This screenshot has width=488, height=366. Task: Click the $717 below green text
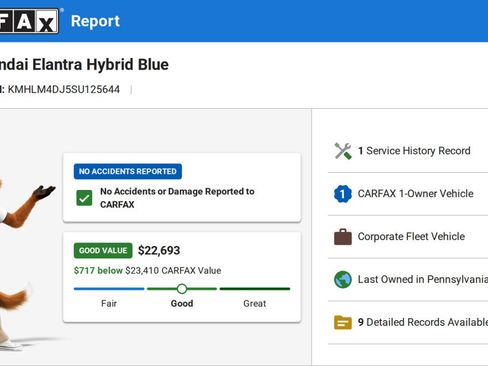(x=98, y=270)
